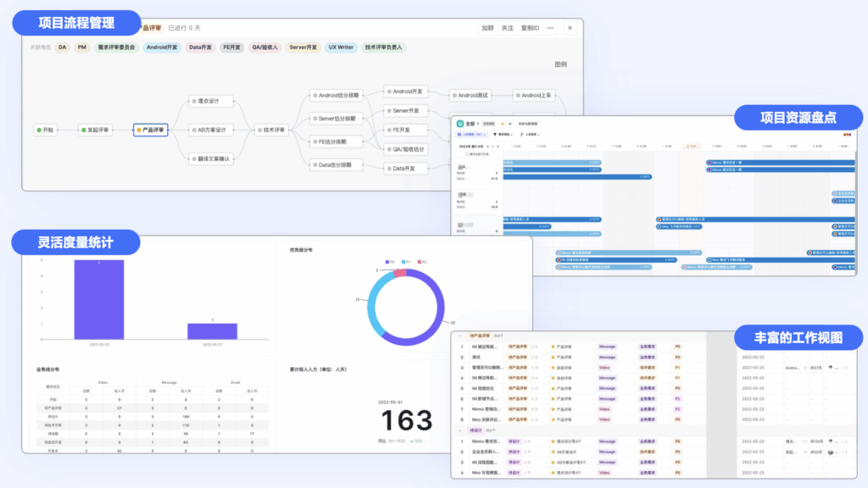Collapse the 待设计 group
The image size is (868, 488).
pyautogui.click(x=461, y=430)
